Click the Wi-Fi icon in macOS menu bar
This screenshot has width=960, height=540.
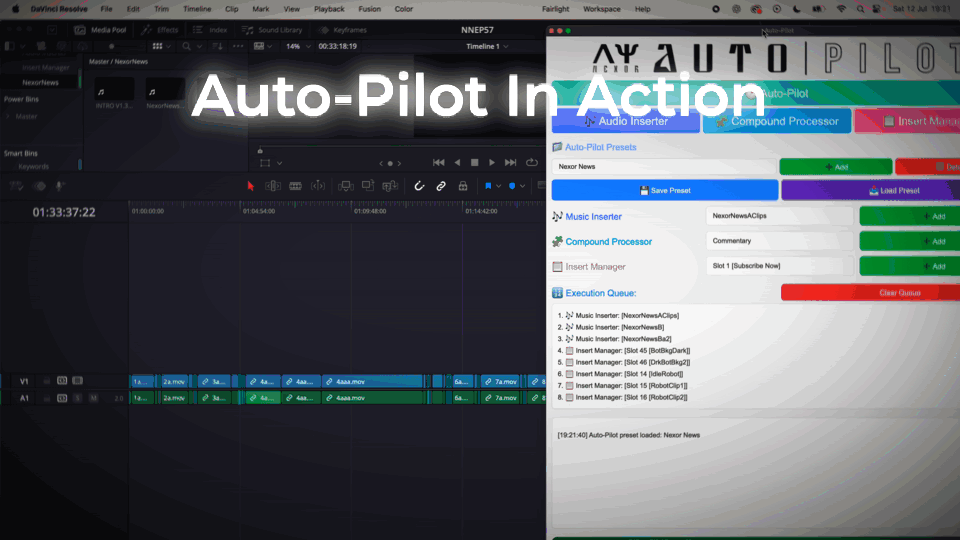coord(841,9)
